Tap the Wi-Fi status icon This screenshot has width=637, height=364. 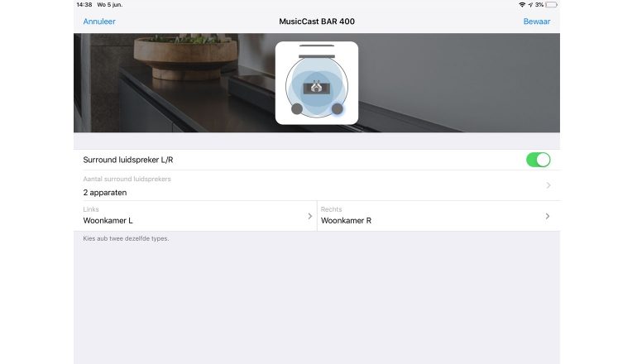(x=522, y=5)
